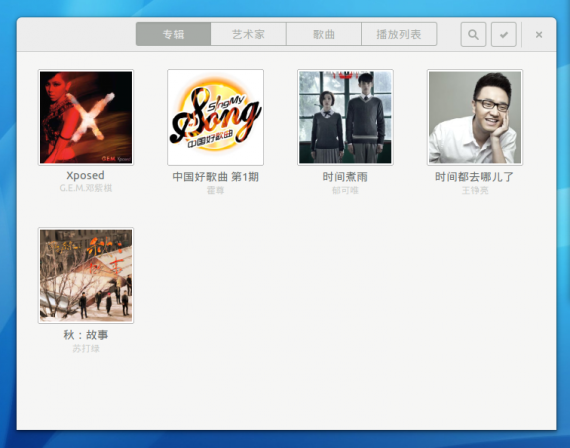This screenshot has width=570, height=448.
Task: Open the search icon button
Action: (473, 35)
